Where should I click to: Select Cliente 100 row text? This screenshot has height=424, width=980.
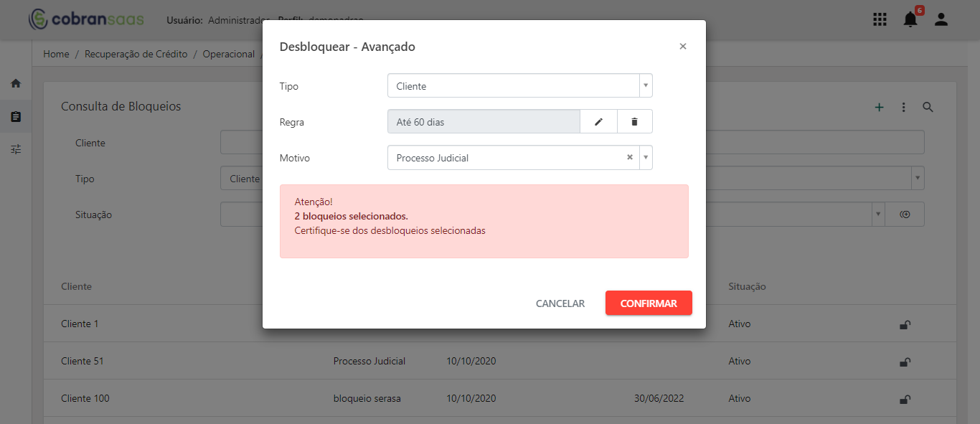click(85, 398)
